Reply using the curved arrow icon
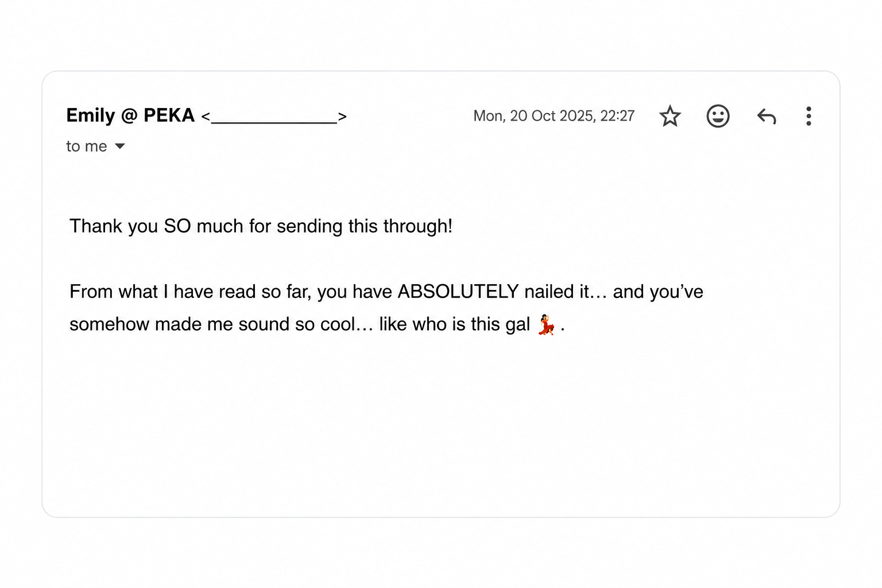Image resolution: width=882 pixels, height=588 pixels. (767, 117)
